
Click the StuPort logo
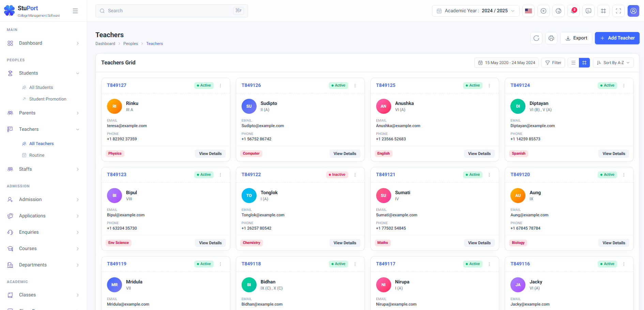(32, 11)
